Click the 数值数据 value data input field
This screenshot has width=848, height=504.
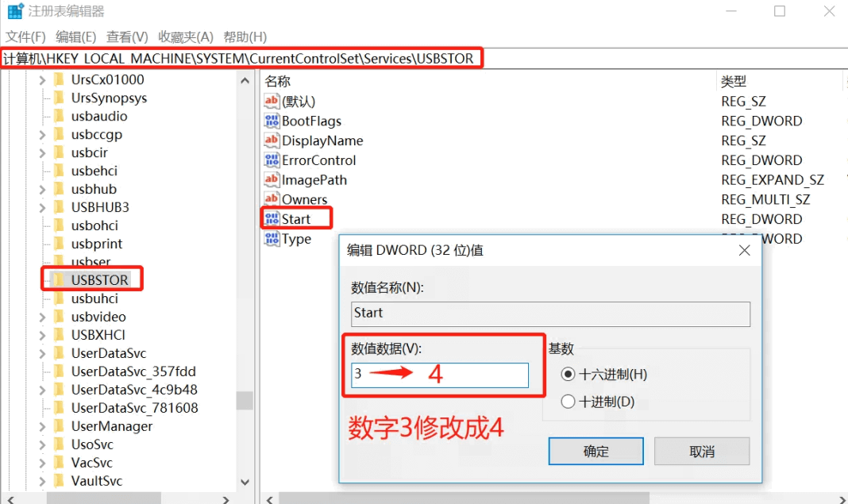[440, 375]
